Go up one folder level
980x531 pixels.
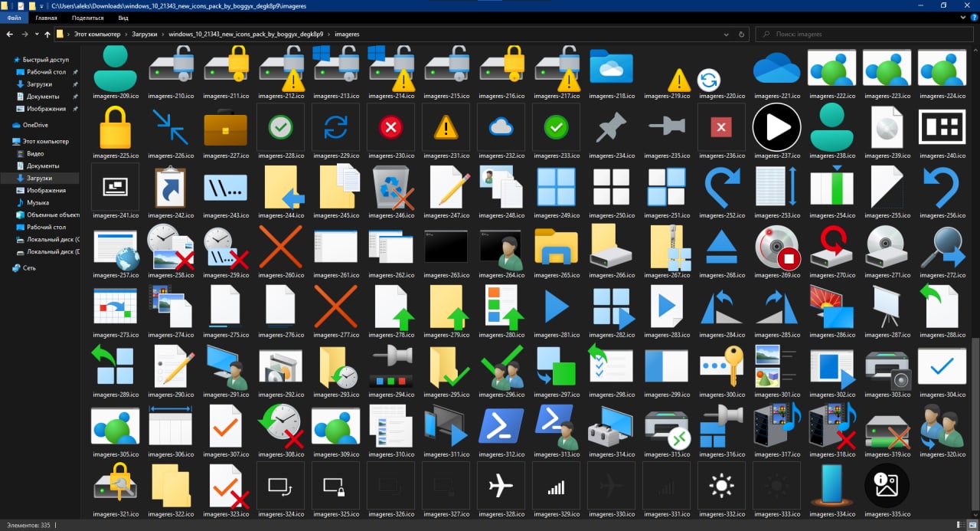[x=47, y=34]
